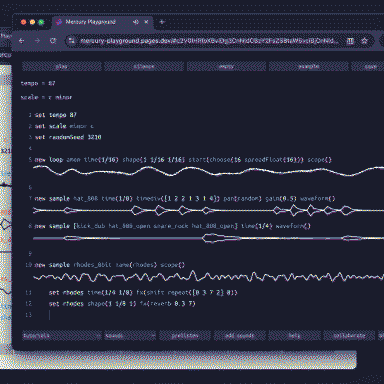
Task: Bookmark this page with the star
Action: 365,41
